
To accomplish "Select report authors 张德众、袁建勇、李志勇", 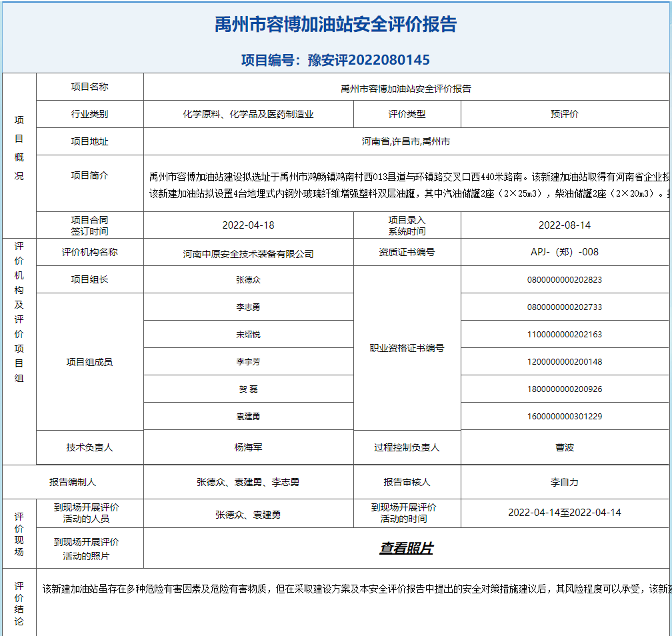I will (x=248, y=482).
